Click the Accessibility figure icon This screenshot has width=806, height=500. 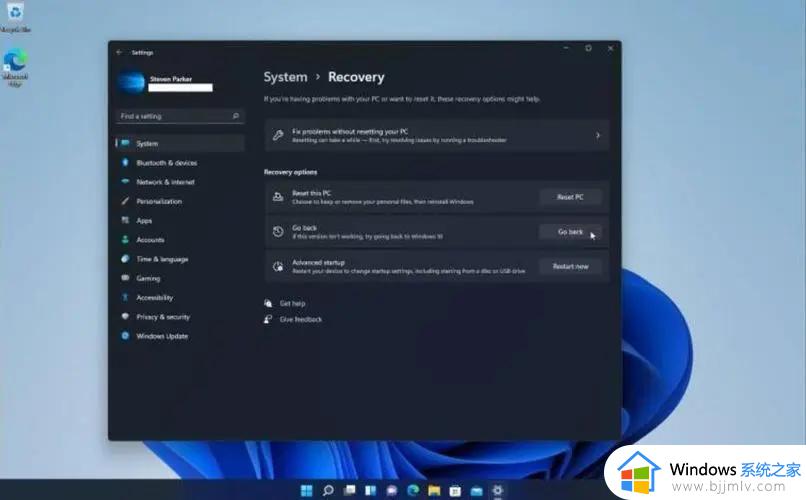pyautogui.click(x=125, y=298)
